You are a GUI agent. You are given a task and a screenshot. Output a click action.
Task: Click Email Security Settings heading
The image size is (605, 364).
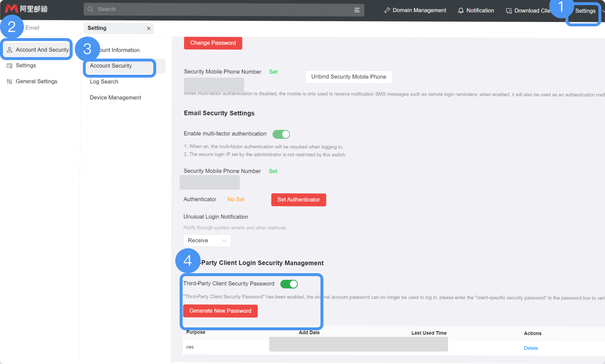pos(219,113)
